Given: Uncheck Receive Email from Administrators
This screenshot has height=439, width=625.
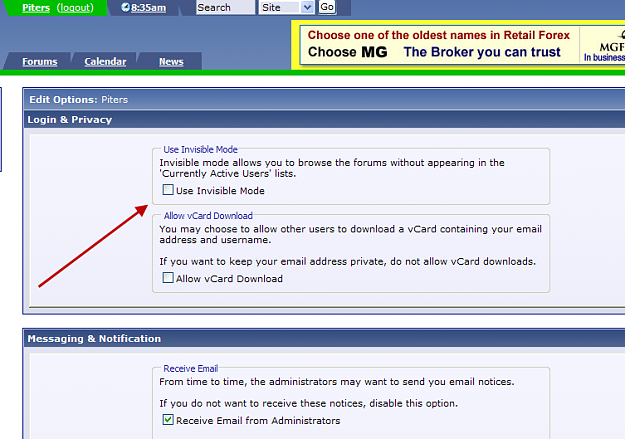Looking at the screenshot, I should [168, 419].
